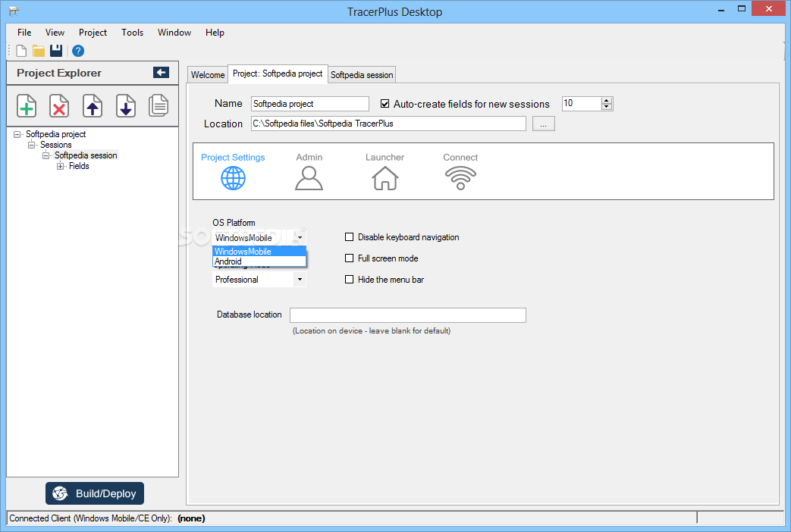Click the Move item down arrow icon

(x=126, y=106)
